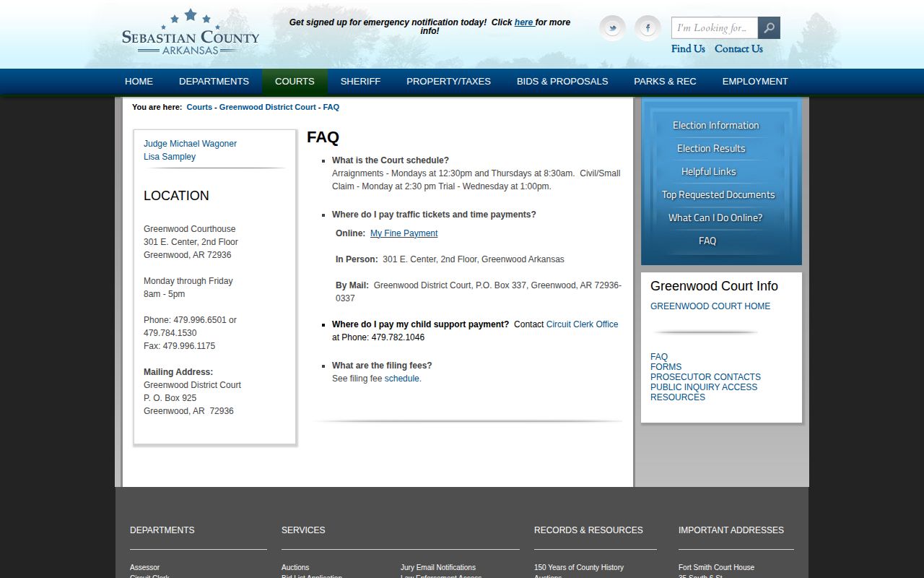Viewport: 924px width, 578px height.
Task: Open the SHERIFF menu
Action: pyautogui.click(x=360, y=82)
